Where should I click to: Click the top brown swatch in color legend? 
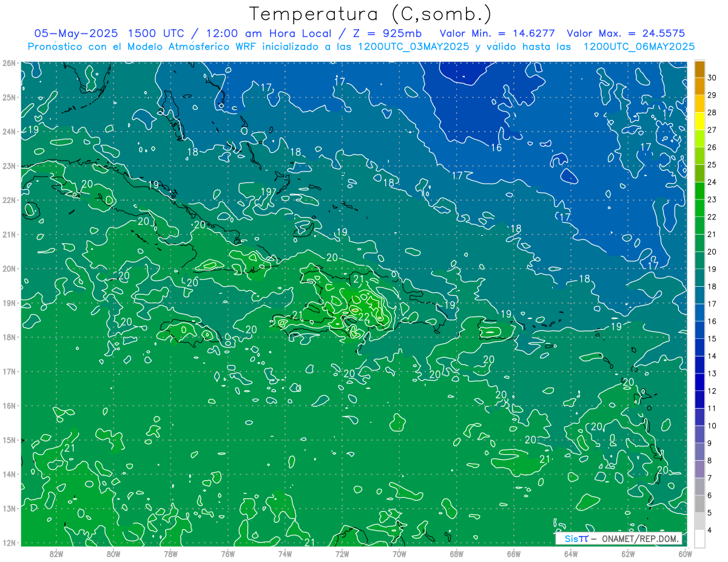(x=699, y=69)
